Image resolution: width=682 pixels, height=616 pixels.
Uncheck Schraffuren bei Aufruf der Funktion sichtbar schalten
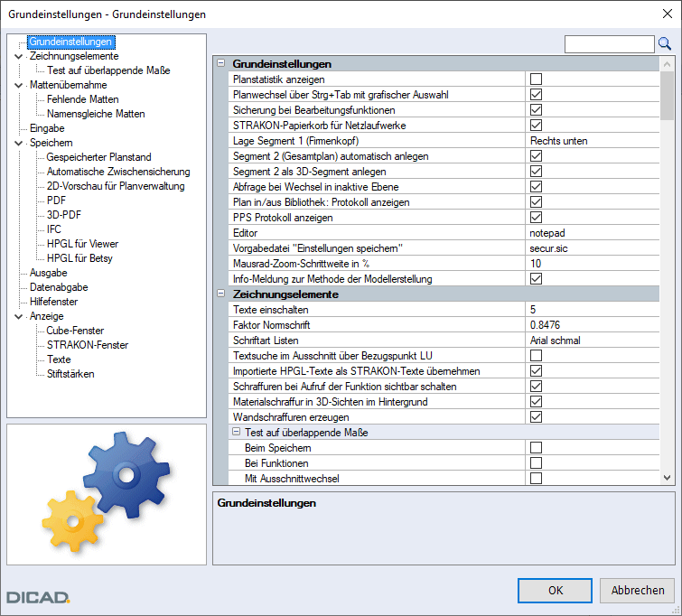536,387
